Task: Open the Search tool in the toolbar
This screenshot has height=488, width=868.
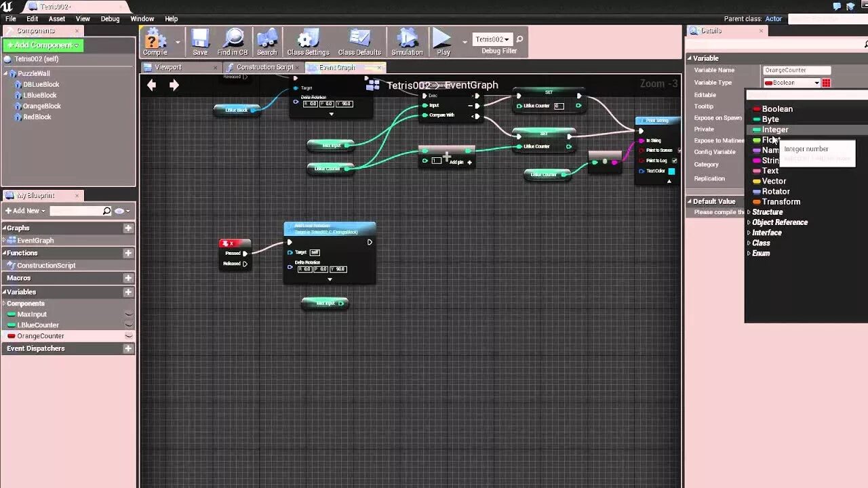Action: pyautogui.click(x=267, y=42)
